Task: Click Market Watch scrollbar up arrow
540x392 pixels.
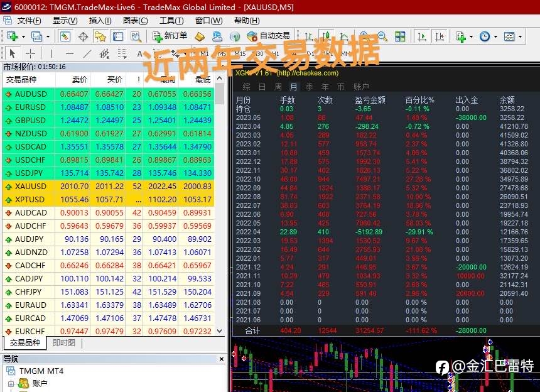Action: (220, 78)
